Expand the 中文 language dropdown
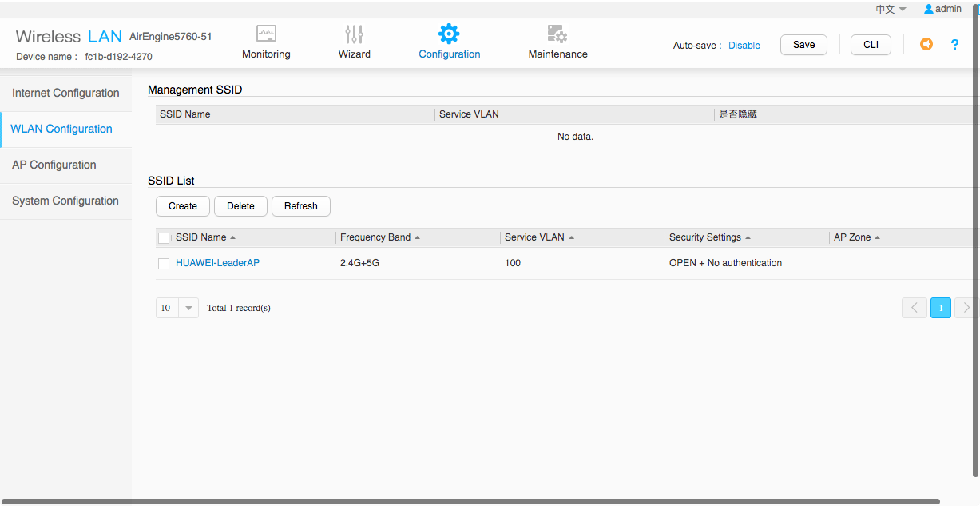Image resolution: width=980 pixels, height=506 pixels. 891,10
